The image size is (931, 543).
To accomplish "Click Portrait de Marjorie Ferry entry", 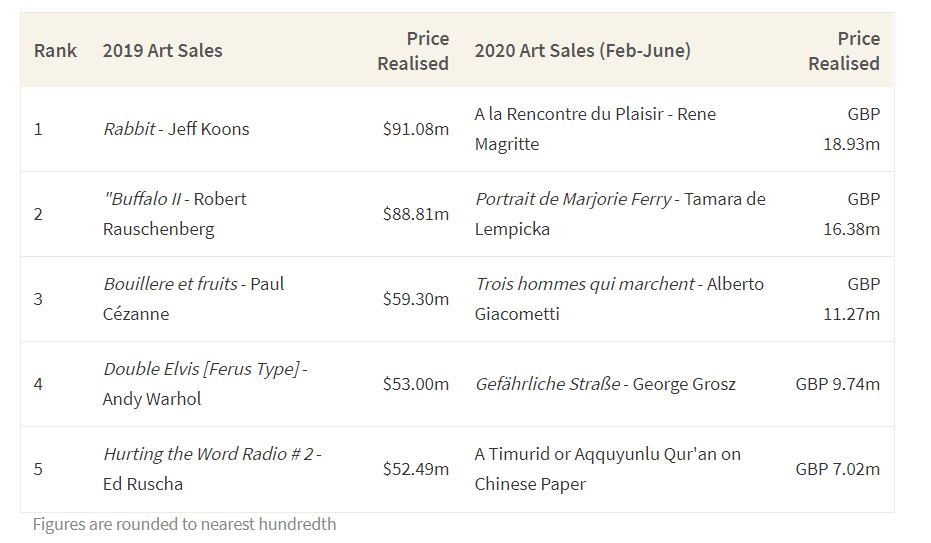I will point(620,214).
